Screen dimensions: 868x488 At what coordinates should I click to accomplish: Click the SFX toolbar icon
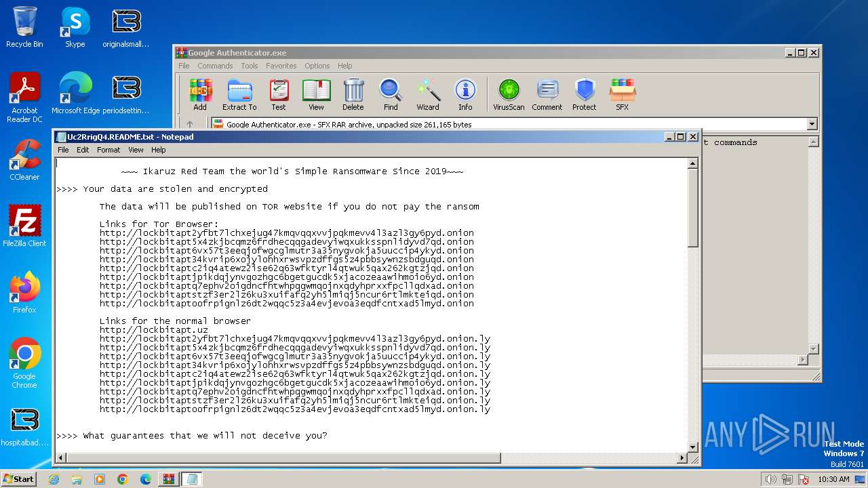[x=622, y=95]
